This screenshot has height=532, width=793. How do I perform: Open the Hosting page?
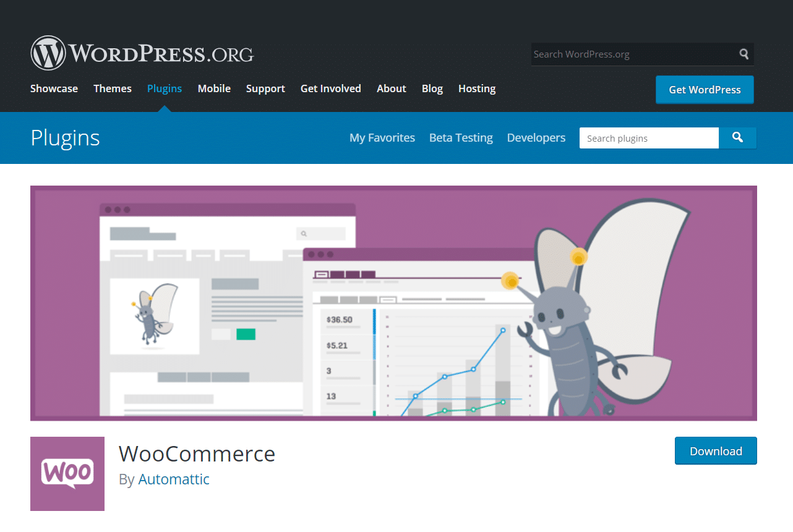(x=477, y=88)
